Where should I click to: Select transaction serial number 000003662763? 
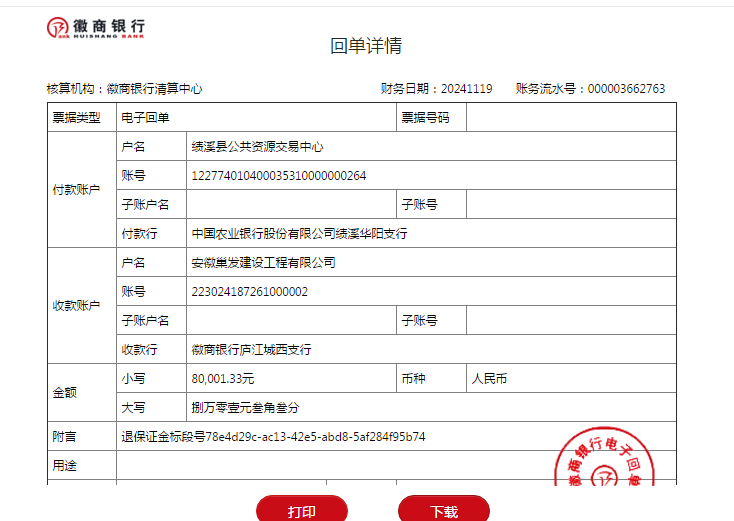(x=625, y=89)
